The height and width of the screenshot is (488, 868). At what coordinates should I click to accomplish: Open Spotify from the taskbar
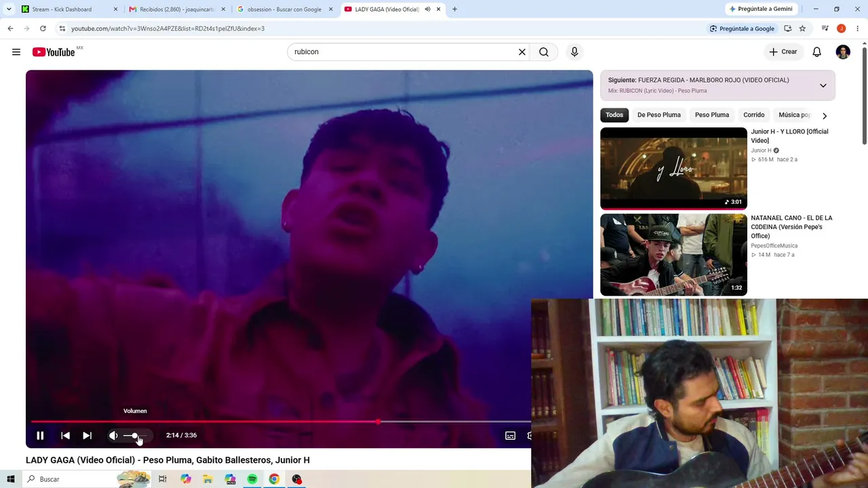pyautogui.click(x=252, y=479)
